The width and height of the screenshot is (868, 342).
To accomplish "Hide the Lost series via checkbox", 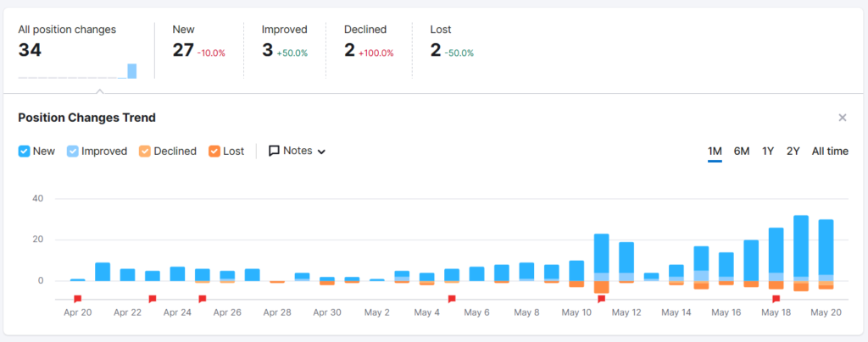I will pyautogui.click(x=214, y=152).
